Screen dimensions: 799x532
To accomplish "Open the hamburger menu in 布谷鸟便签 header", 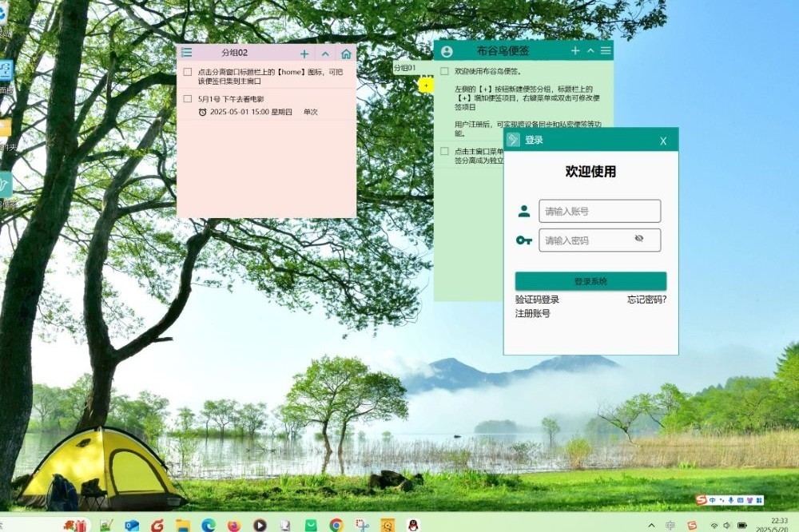I will click(606, 51).
